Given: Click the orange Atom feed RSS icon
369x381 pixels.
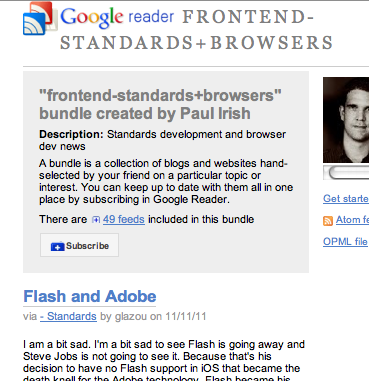Looking at the screenshot, I should [328, 221].
